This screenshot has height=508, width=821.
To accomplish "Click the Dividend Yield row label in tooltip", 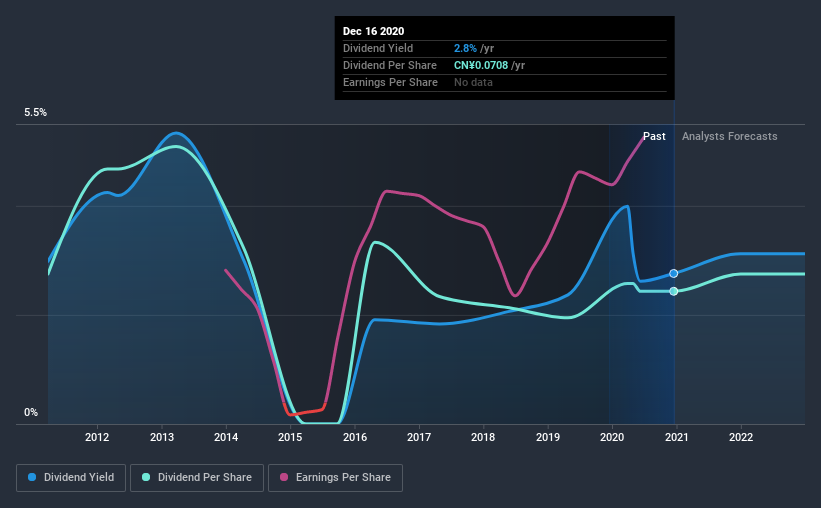I will (x=378, y=48).
